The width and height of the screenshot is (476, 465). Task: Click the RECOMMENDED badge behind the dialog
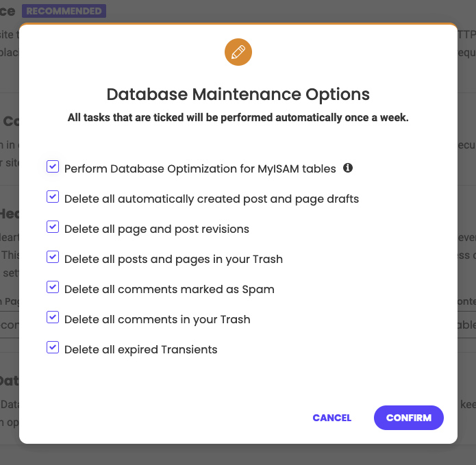[64, 11]
